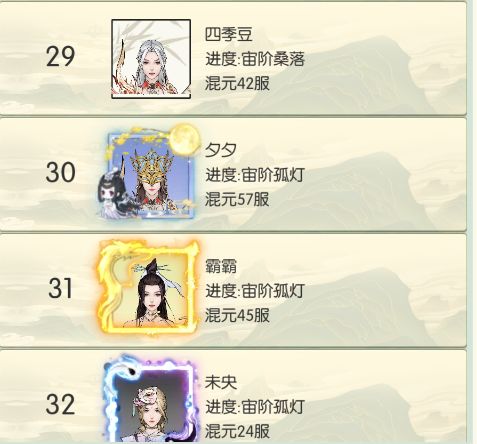
Task: Click the yellow moon decoration on 夕夕's avatar
Action: (184, 137)
